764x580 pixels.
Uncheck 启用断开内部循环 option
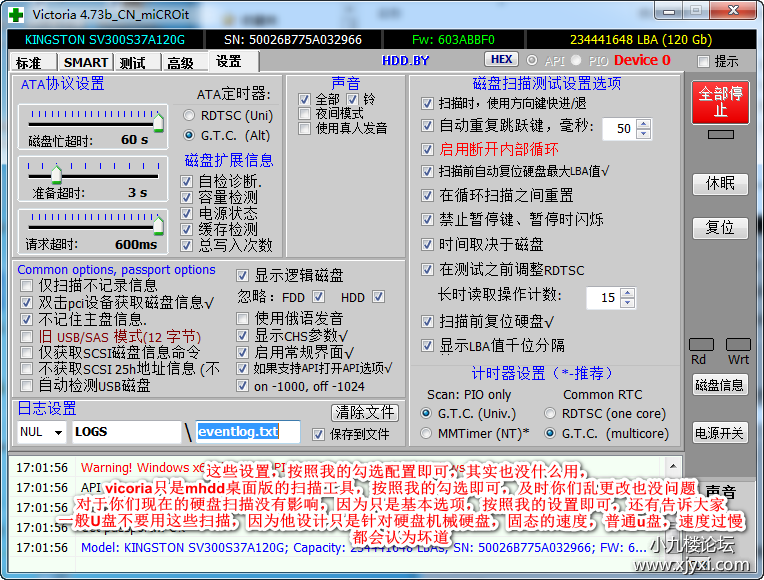click(428, 149)
